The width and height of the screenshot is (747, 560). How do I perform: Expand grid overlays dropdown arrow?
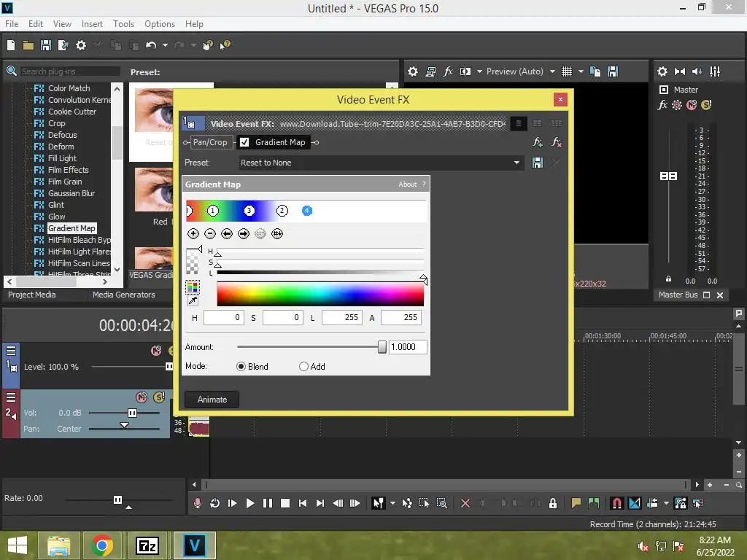(x=581, y=71)
